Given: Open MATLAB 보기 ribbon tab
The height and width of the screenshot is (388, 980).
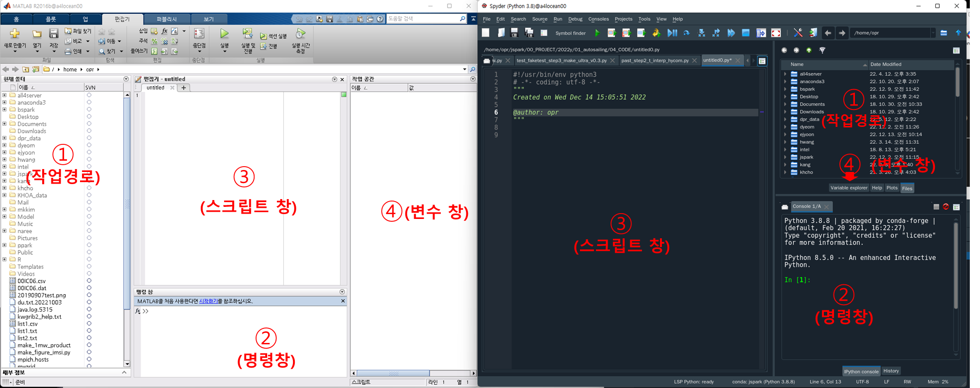Looking at the screenshot, I should (x=209, y=19).
